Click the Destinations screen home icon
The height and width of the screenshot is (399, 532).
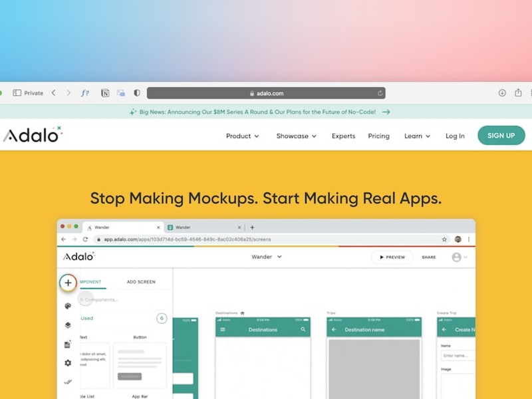(242, 313)
